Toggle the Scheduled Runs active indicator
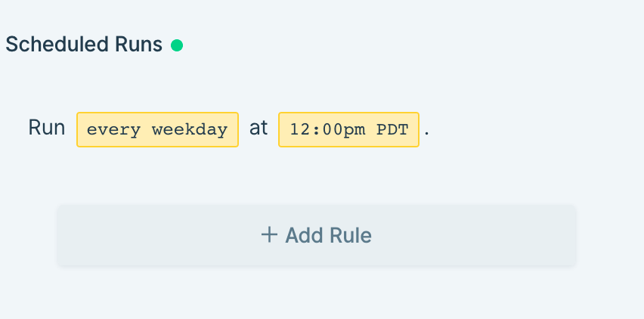The height and width of the screenshot is (319, 644). pyautogui.click(x=177, y=45)
